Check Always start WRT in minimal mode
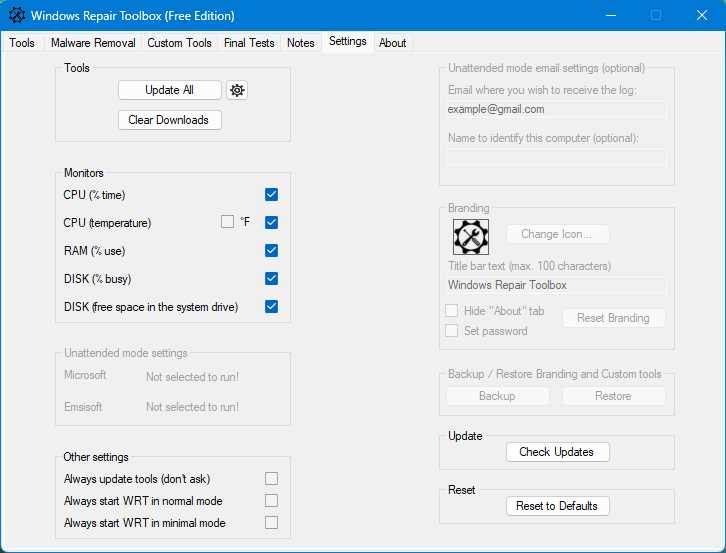This screenshot has width=726, height=553. pos(271,522)
